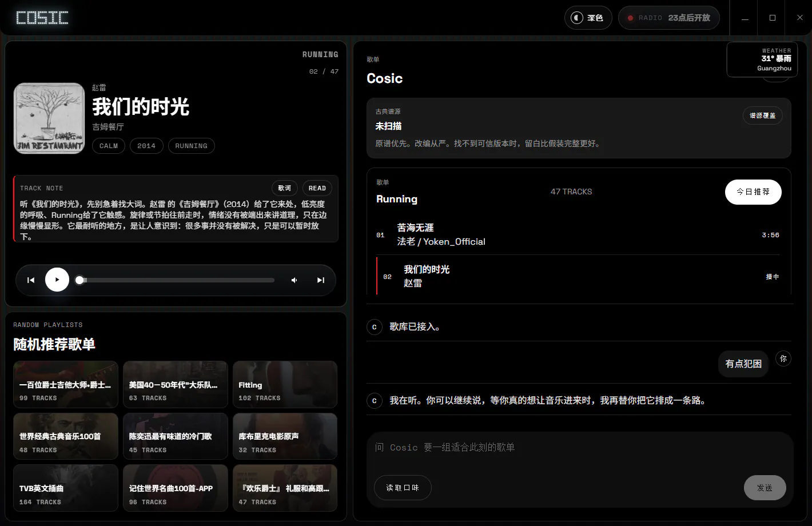Click the CALM tag
Screen dimensions: 812x526
coord(109,146)
